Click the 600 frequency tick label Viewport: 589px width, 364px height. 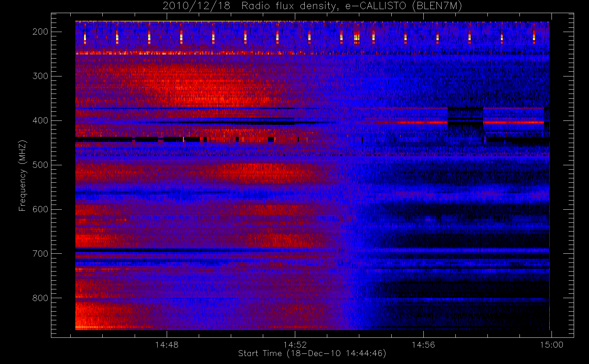pos(40,209)
